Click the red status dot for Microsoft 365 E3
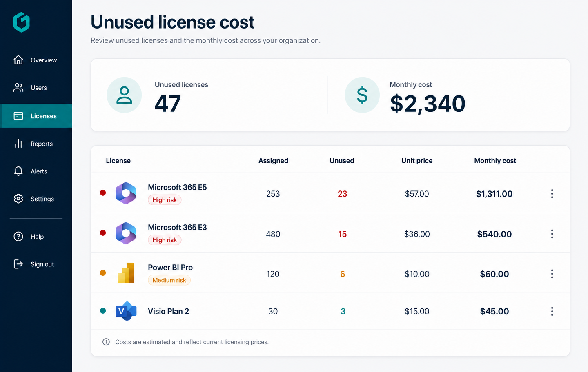 (x=103, y=232)
